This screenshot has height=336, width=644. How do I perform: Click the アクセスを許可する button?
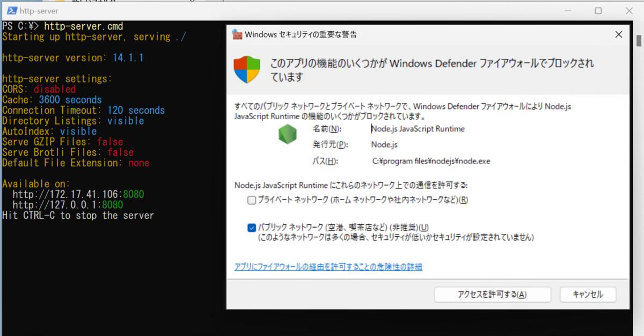pos(492,294)
